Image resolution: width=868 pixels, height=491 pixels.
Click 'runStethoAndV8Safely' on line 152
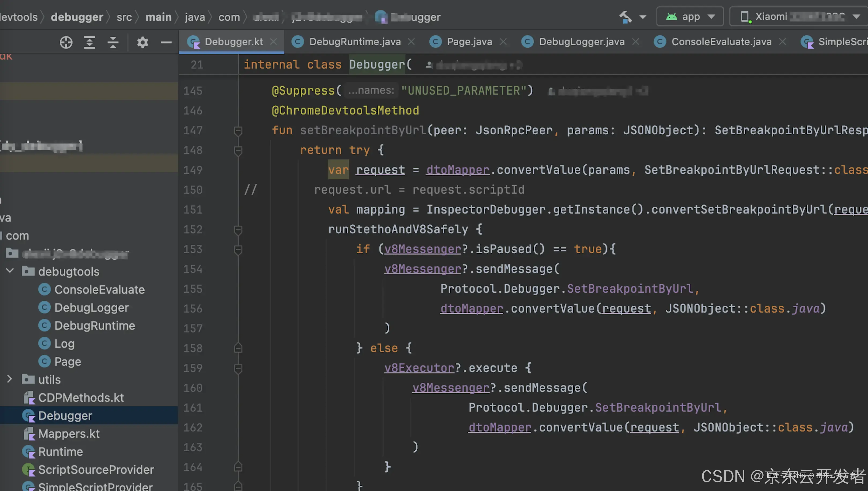[398, 229]
